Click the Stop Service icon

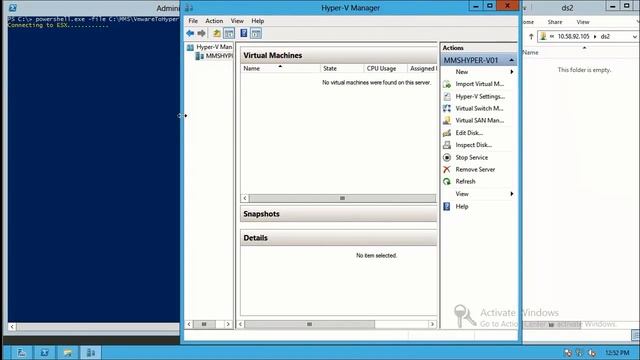coord(447,158)
